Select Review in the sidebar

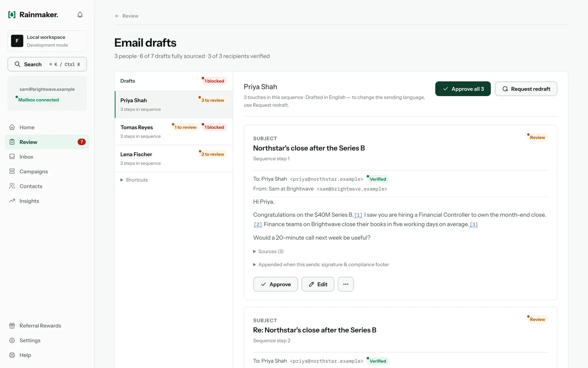[47, 142]
